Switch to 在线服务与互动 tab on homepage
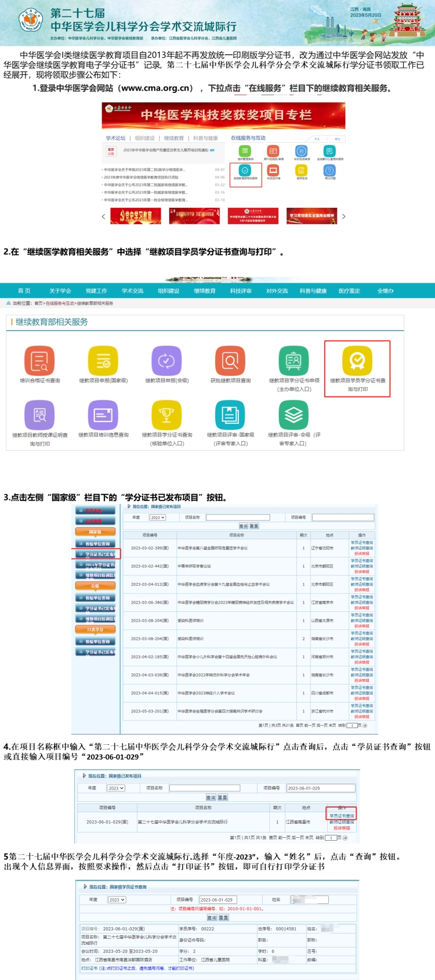 pos(248,138)
